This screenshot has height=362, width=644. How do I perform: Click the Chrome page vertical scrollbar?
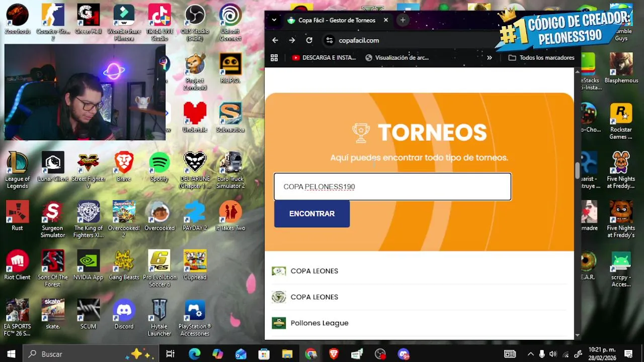(577, 171)
